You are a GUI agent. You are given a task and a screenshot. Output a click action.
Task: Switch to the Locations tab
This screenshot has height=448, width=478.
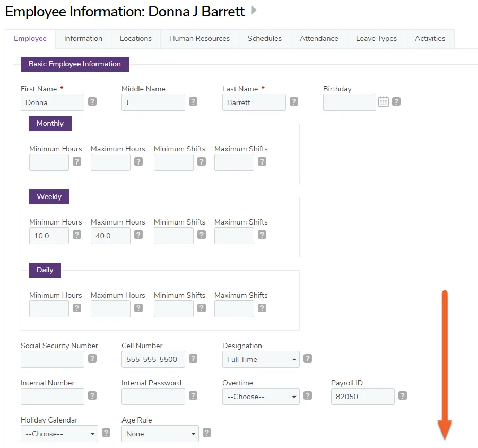click(x=136, y=39)
